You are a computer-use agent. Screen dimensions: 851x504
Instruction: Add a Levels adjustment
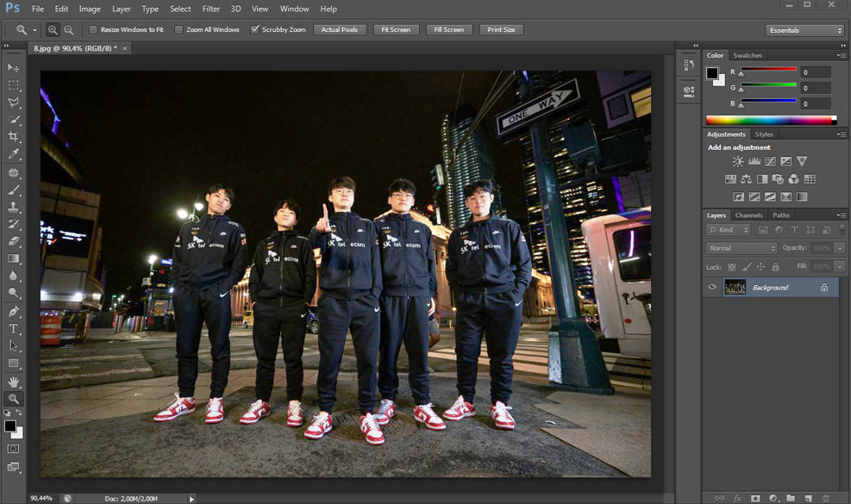(754, 161)
